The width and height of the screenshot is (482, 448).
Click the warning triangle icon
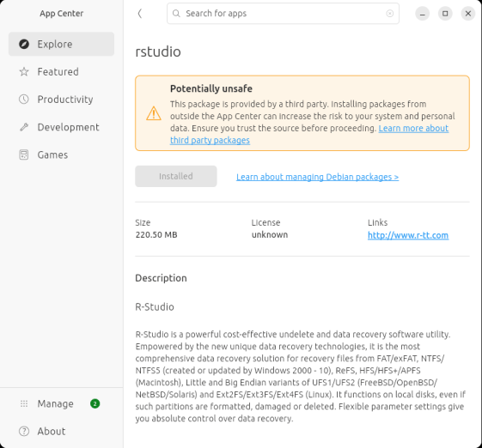[x=154, y=113]
